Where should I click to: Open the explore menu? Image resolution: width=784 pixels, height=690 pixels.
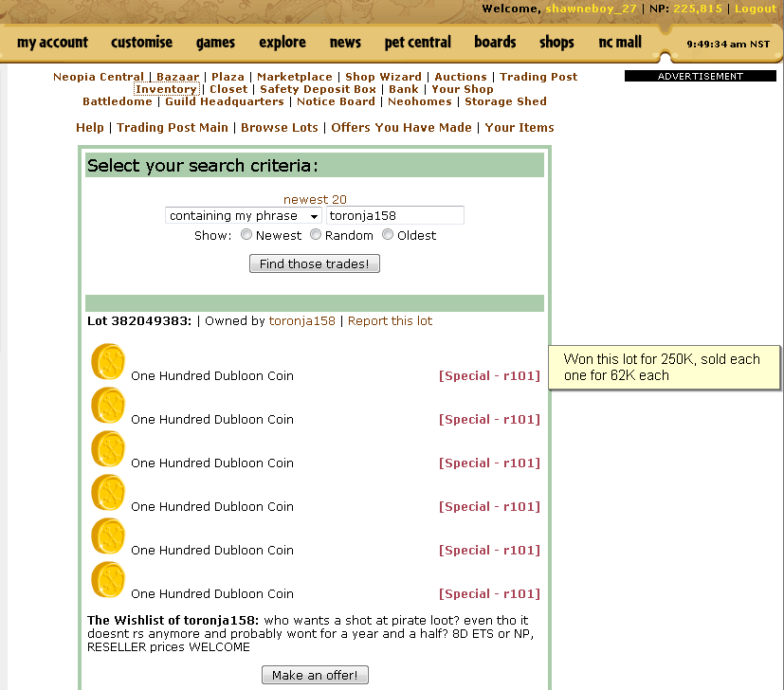tap(283, 43)
